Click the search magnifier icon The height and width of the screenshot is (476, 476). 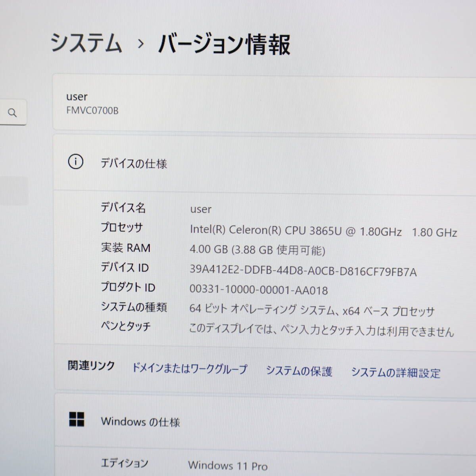point(12,113)
